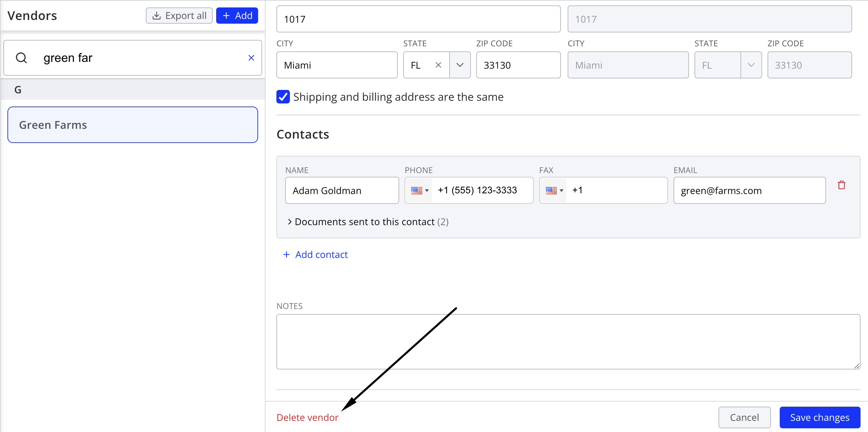The width and height of the screenshot is (868, 432).
Task: Click the billing address 1017 field
Action: (x=710, y=19)
